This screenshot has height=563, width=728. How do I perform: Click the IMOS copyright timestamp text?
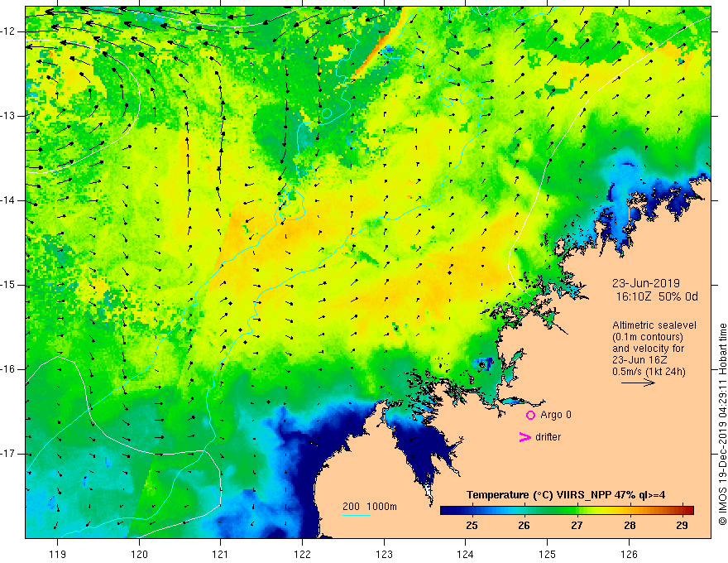(x=722, y=425)
